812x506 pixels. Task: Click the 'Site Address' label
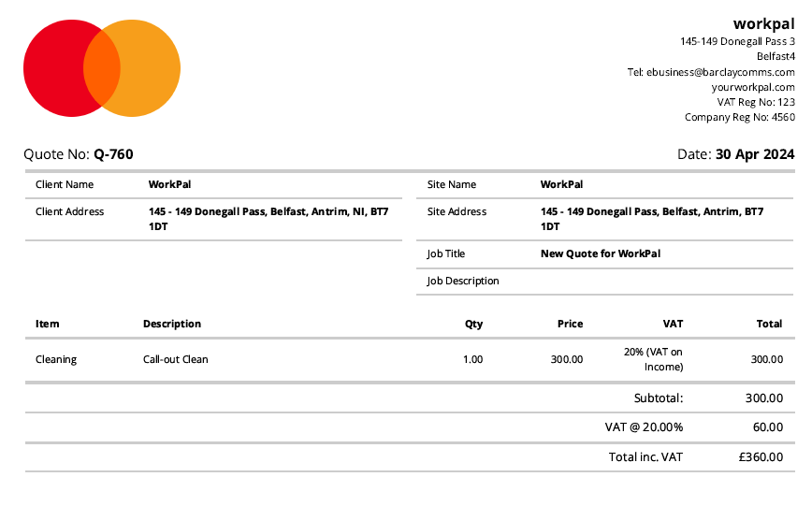(457, 211)
